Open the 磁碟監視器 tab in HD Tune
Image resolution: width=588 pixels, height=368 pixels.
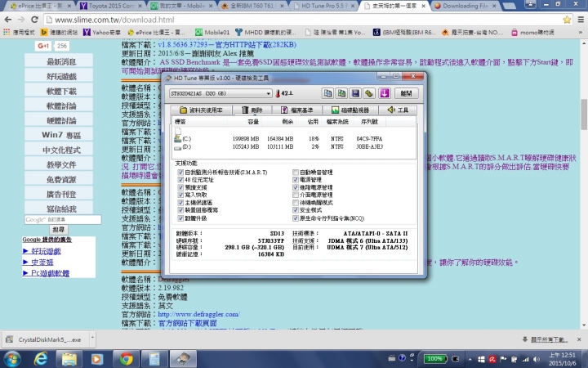click(x=350, y=110)
